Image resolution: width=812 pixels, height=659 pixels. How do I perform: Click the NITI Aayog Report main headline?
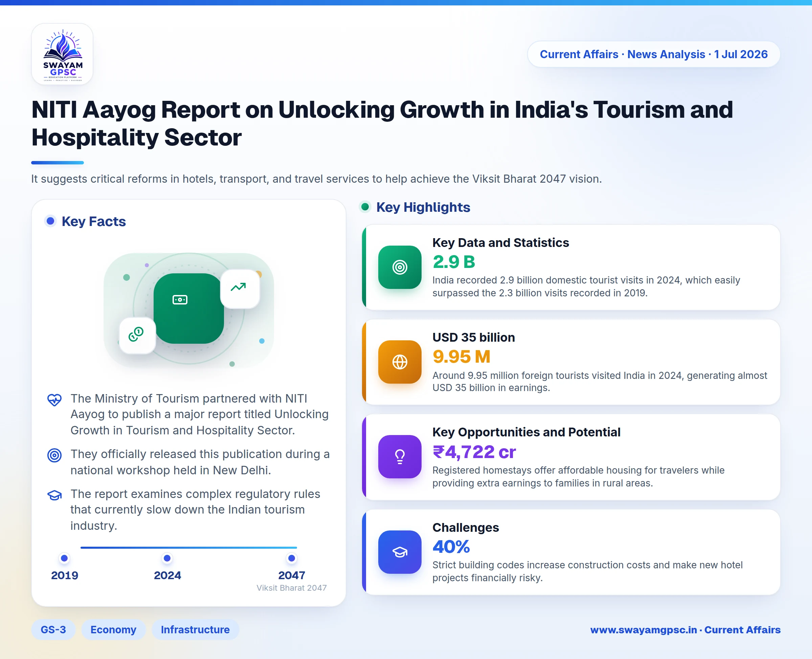pos(382,123)
